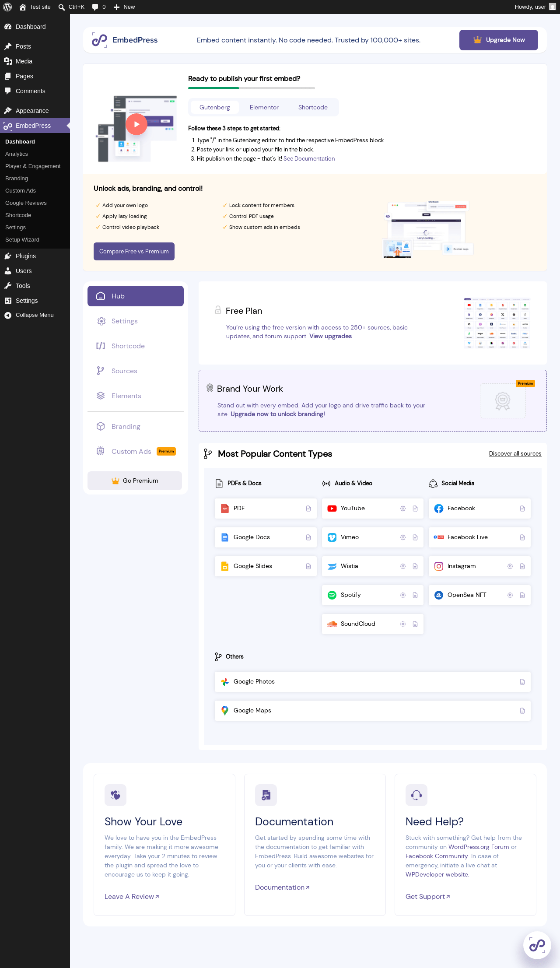Screen dimensions: 560x968
Task: Open the Facebook Community link
Action: [437, 856]
